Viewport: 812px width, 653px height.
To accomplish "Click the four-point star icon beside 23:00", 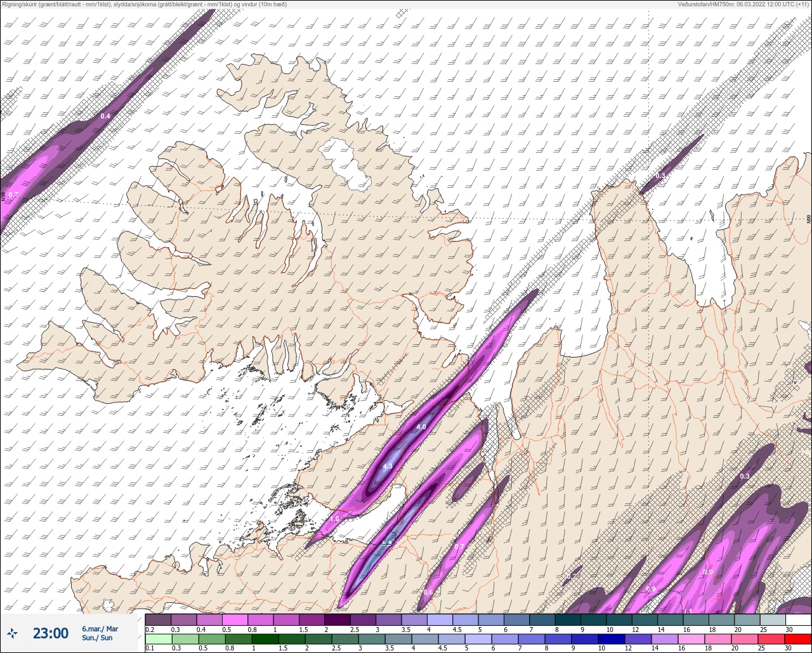I will [x=13, y=633].
